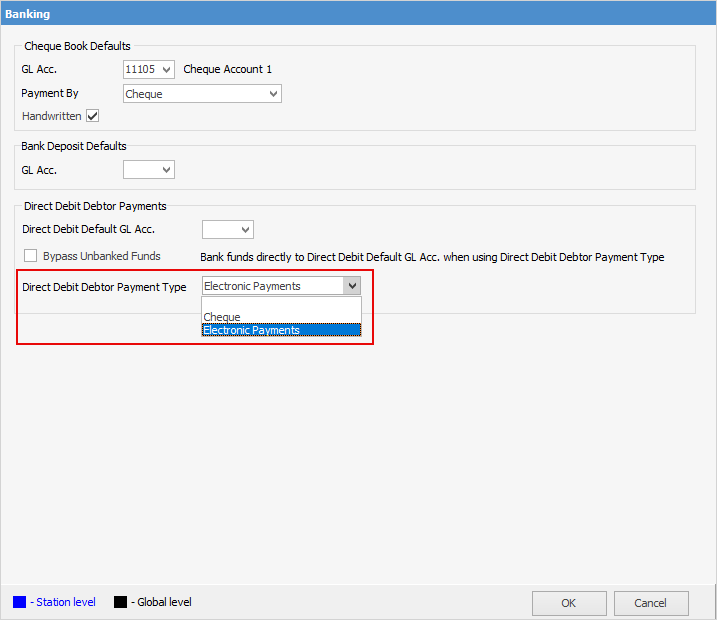Untick the Handwritten checkbox
The width and height of the screenshot is (717, 620).
(x=92, y=116)
